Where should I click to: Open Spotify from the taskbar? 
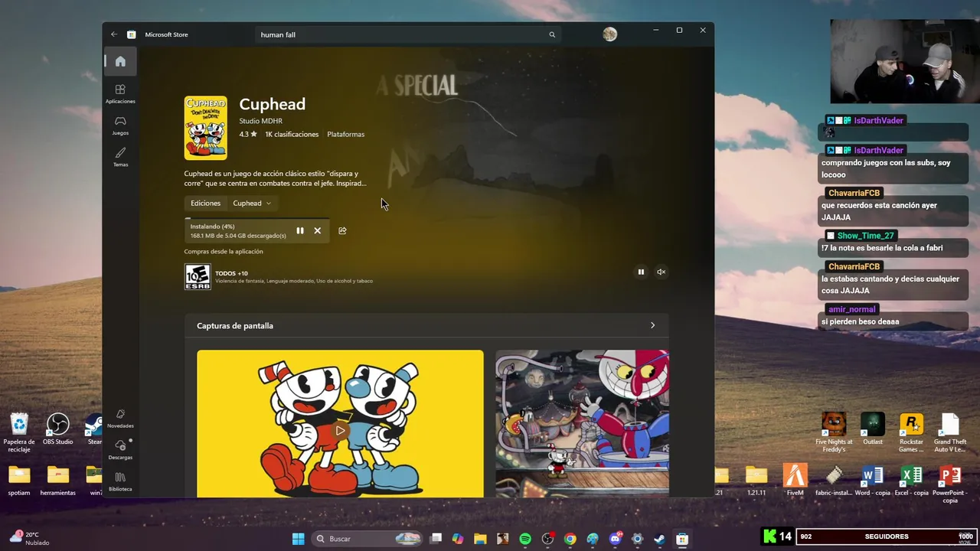click(x=525, y=539)
